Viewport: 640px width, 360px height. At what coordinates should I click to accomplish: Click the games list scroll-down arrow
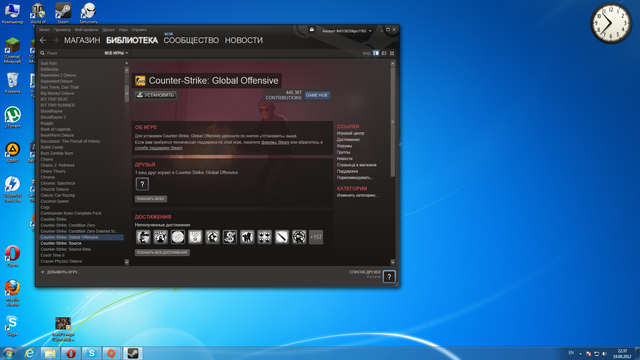tap(127, 262)
